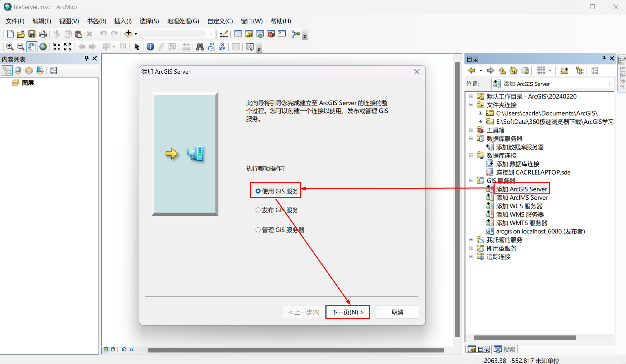Close the 添加 ArcGIS Server dialog

[x=417, y=72]
